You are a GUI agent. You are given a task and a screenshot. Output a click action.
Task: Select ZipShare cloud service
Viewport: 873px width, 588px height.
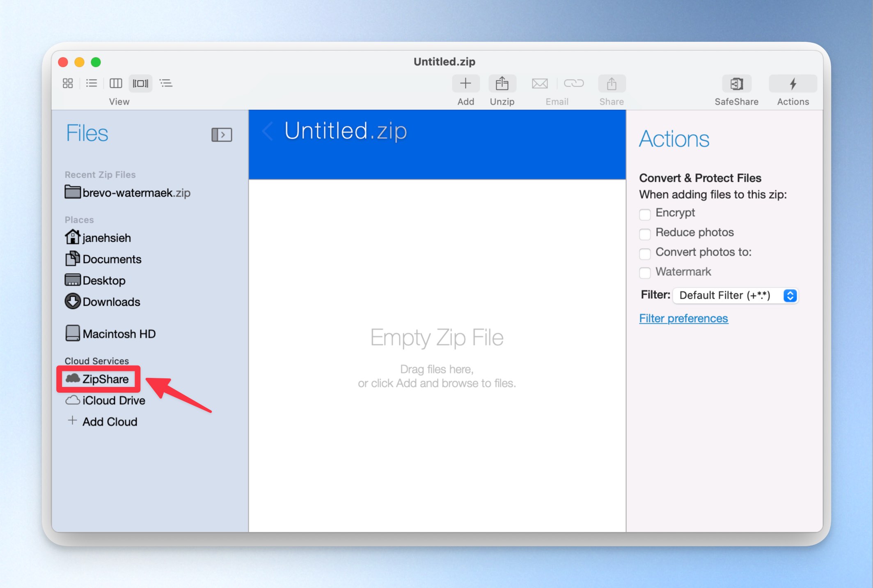pos(98,379)
